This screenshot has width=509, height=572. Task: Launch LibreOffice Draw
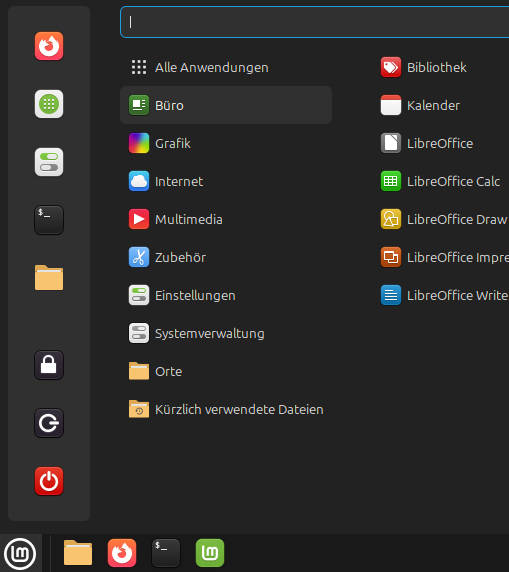click(x=444, y=219)
